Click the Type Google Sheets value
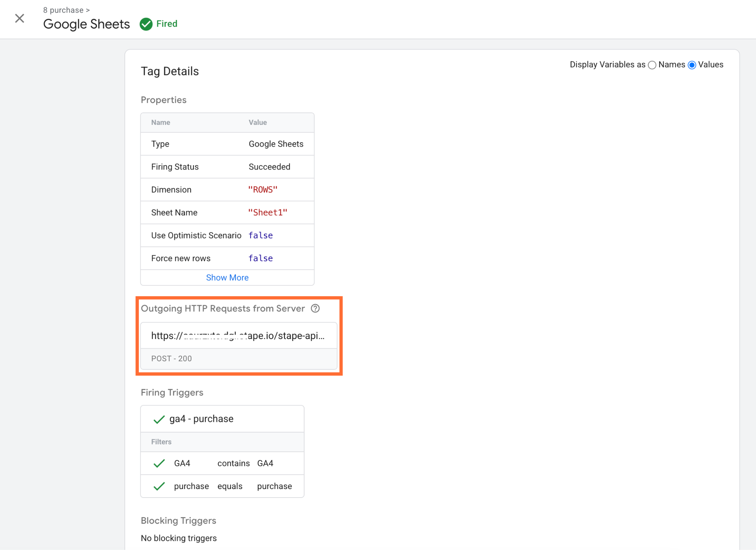This screenshot has height=550, width=756. point(276,144)
